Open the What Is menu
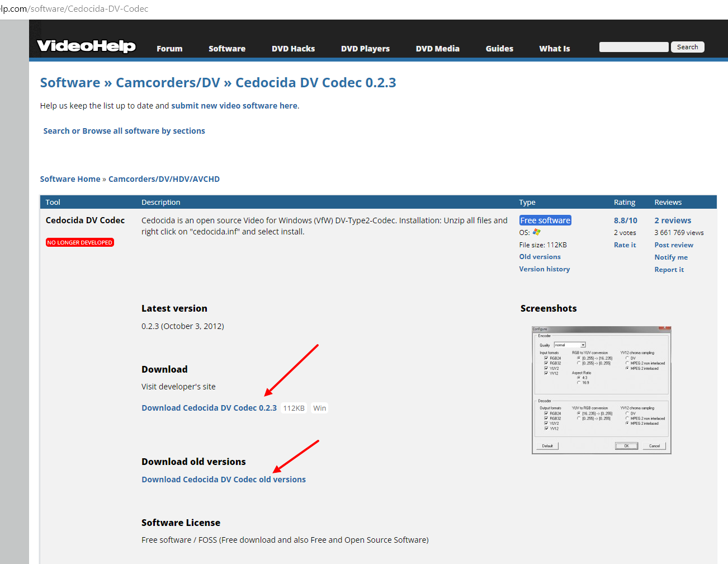The height and width of the screenshot is (564, 728). (x=555, y=49)
